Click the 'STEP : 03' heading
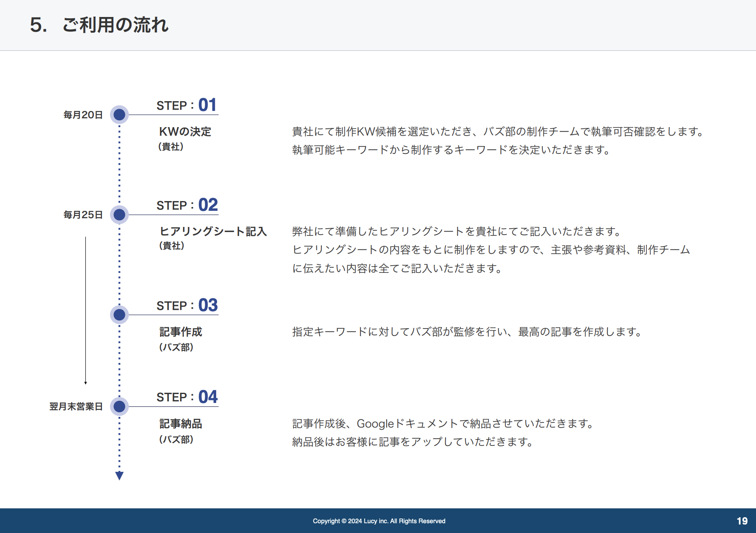This screenshot has width=756, height=533. [x=187, y=305]
